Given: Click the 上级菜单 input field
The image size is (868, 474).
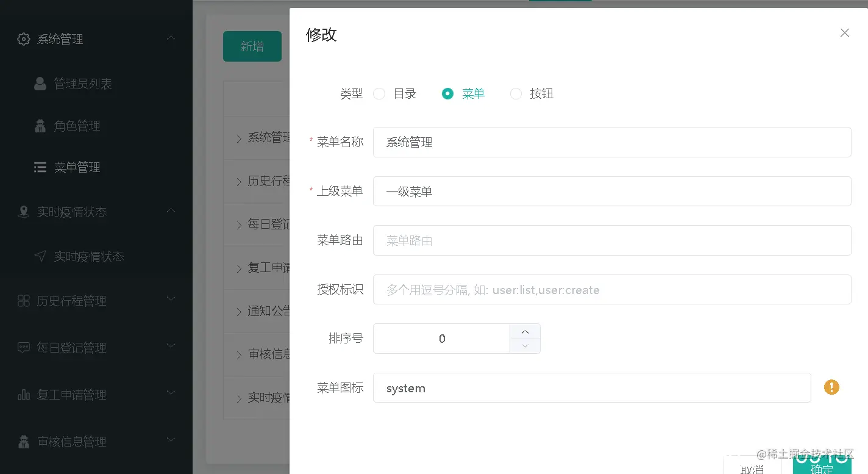Looking at the screenshot, I should [612, 192].
